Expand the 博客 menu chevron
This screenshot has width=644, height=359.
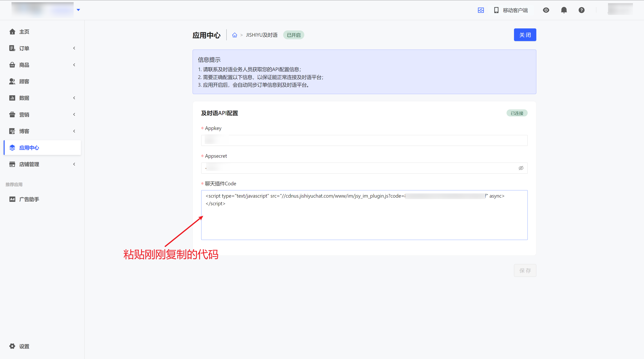tap(74, 131)
